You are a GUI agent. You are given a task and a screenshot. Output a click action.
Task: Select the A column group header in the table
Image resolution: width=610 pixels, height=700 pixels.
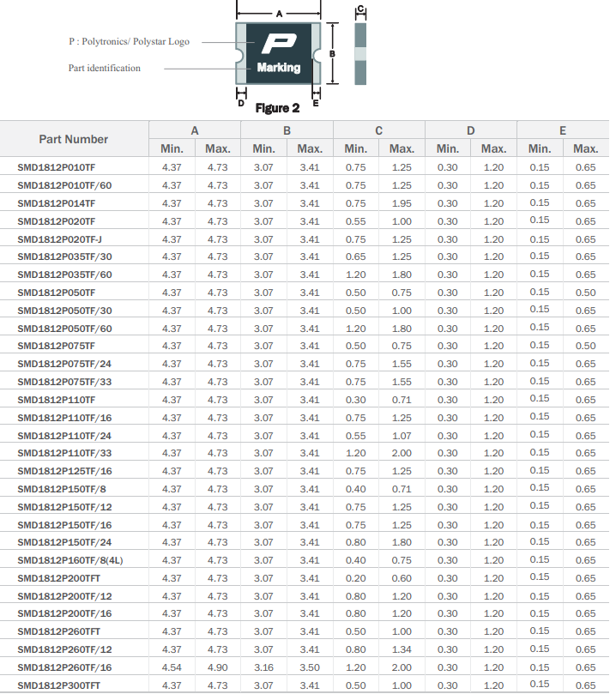tap(195, 130)
